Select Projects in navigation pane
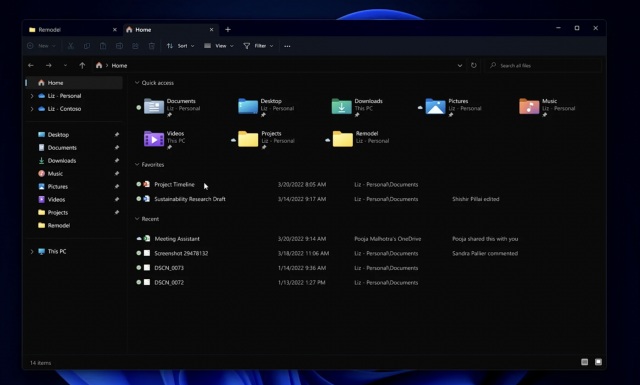 pos(74,213)
